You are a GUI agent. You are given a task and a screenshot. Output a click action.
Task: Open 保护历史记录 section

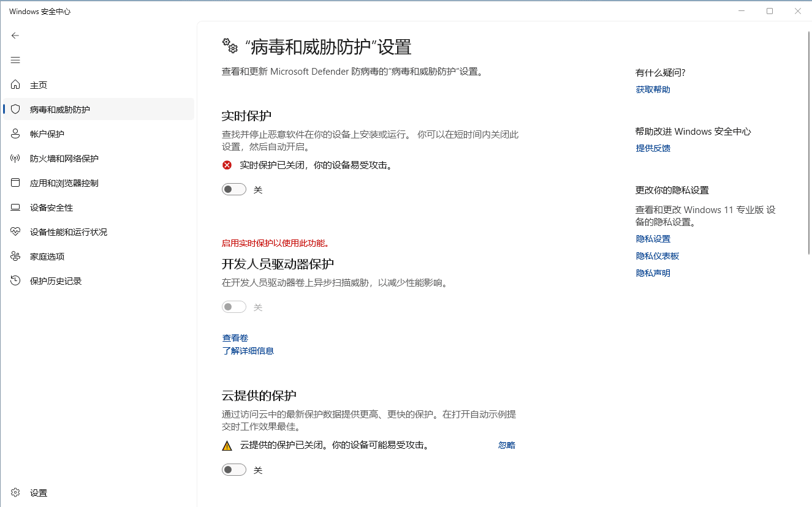99,281
